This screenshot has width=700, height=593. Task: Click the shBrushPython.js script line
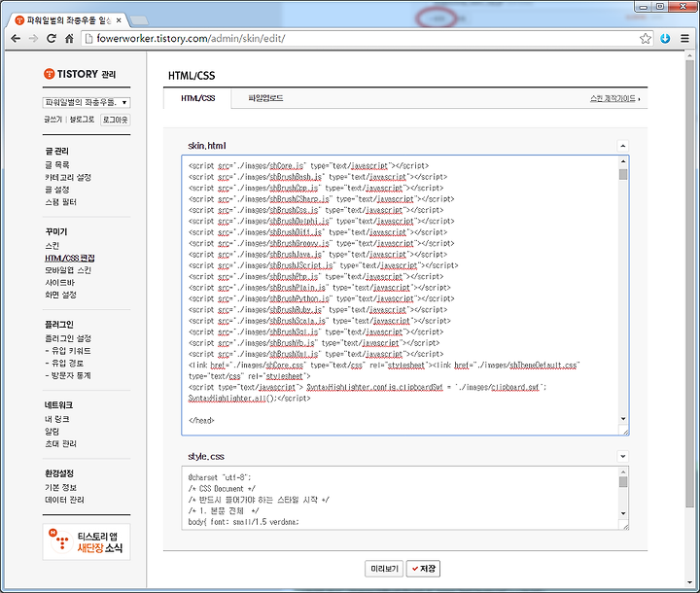(322, 298)
